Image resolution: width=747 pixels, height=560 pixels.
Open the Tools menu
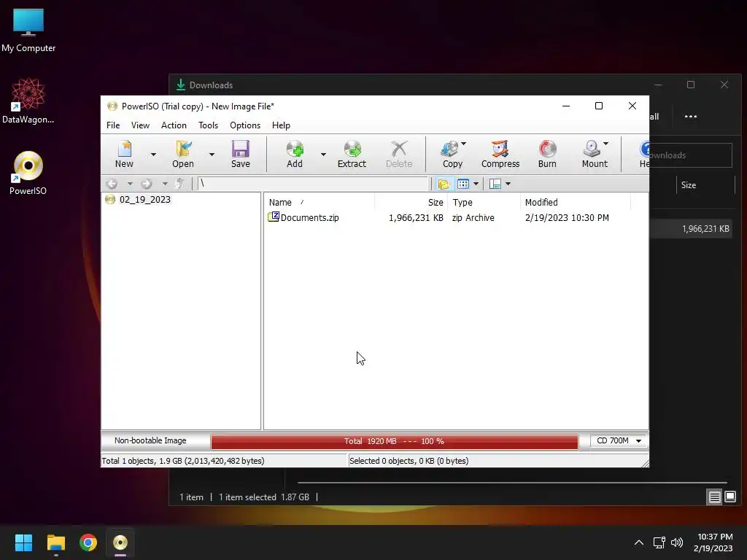coord(208,125)
